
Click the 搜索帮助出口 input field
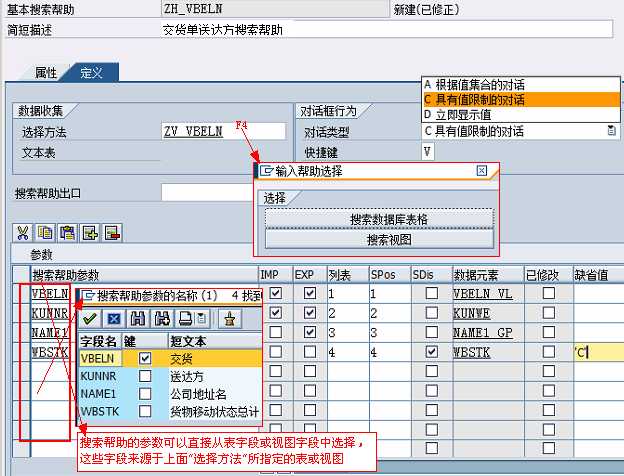[x=210, y=193]
